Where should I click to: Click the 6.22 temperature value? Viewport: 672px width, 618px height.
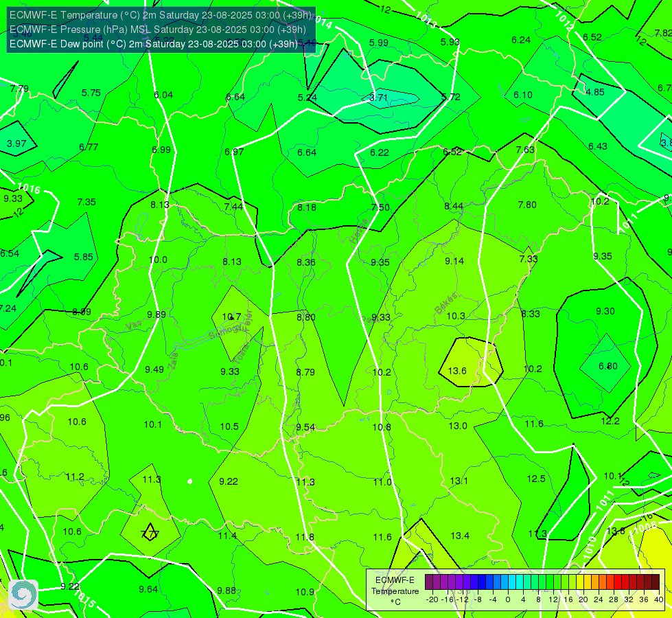pos(380,152)
